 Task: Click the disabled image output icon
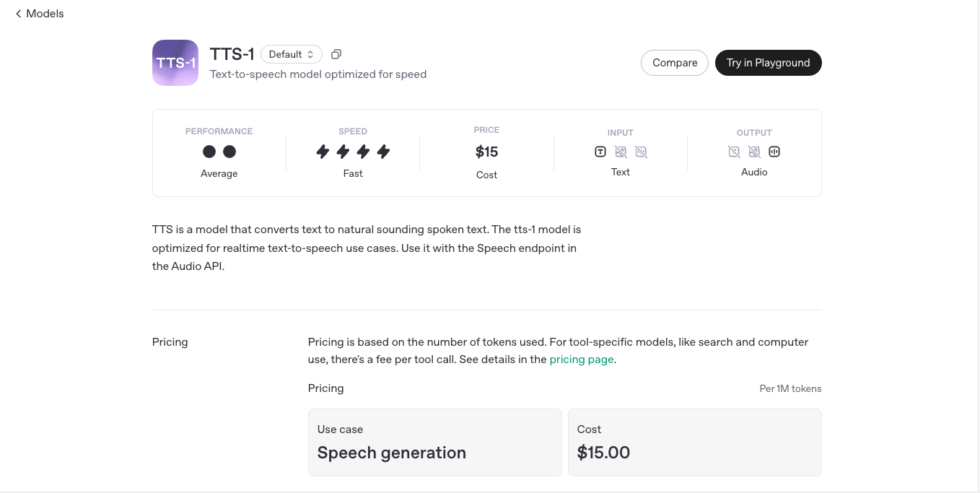[754, 152]
